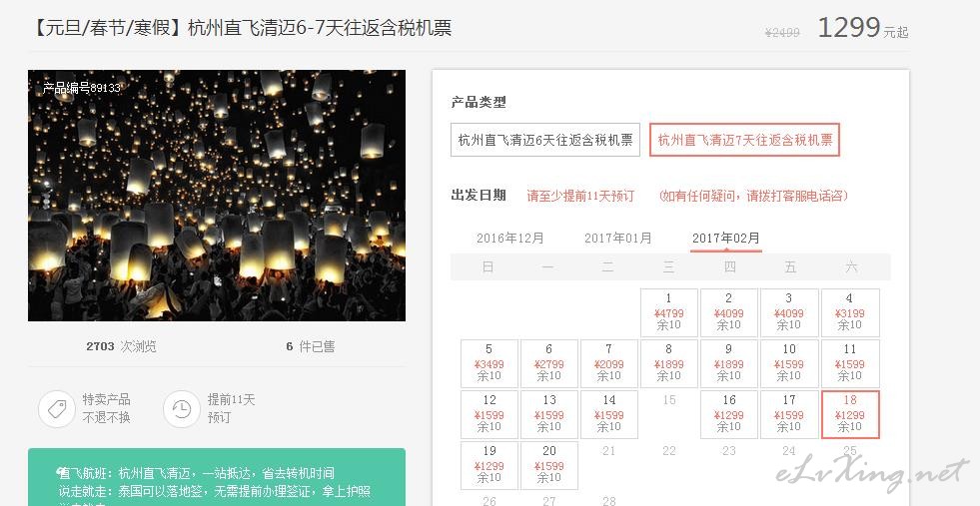Choose February 4 departure at ¥3199
This screenshot has height=506, width=980.
click(849, 312)
